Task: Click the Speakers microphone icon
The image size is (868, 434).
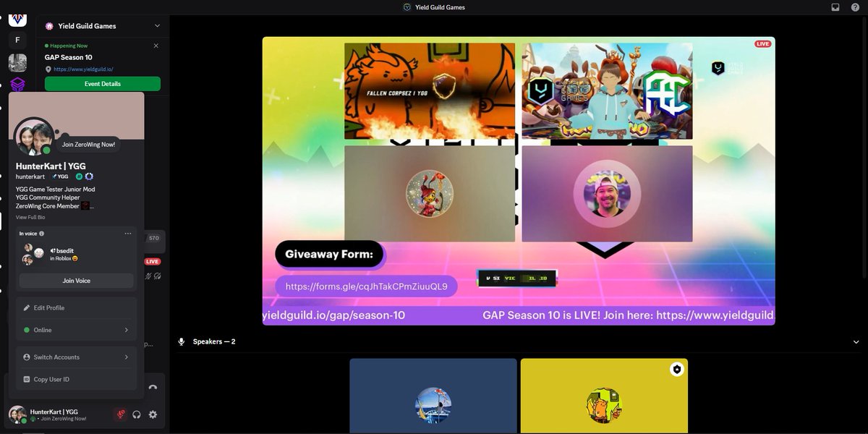Action: 182,341
